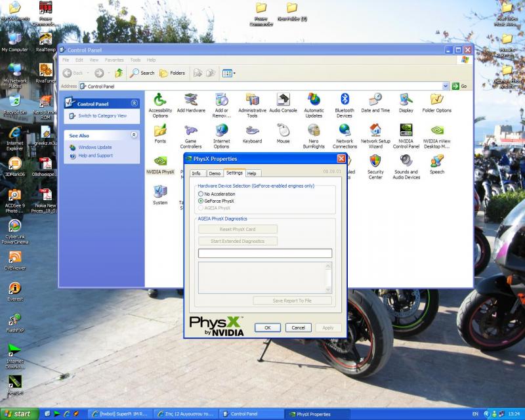Click the Start button
525x420 pixels.
pos(18,414)
